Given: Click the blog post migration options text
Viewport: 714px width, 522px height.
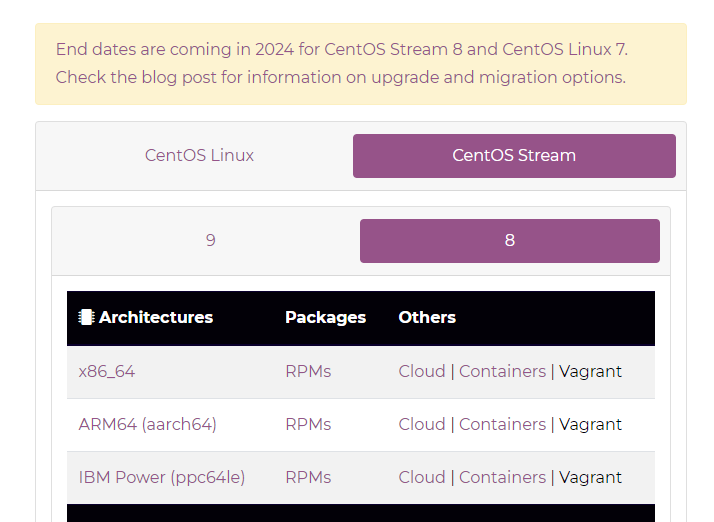Looking at the screenshot, I should coord(341,77).
